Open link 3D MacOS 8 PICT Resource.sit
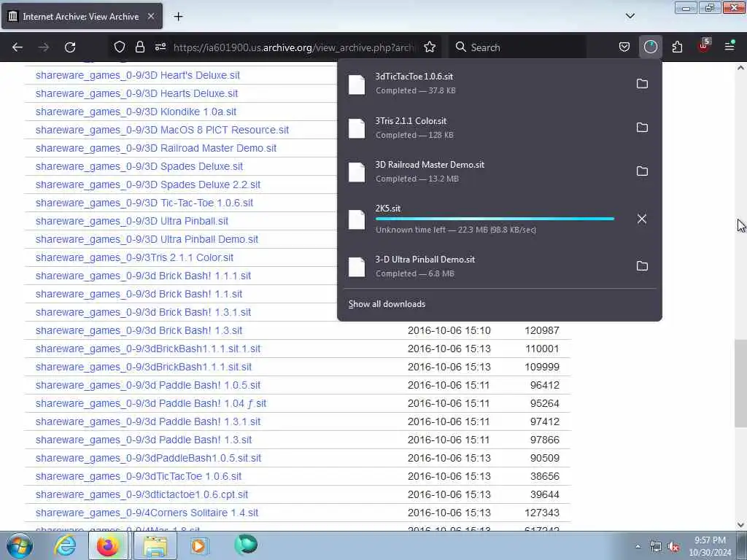Viewport: 747px width, 560px height. (x=162, y=130)
